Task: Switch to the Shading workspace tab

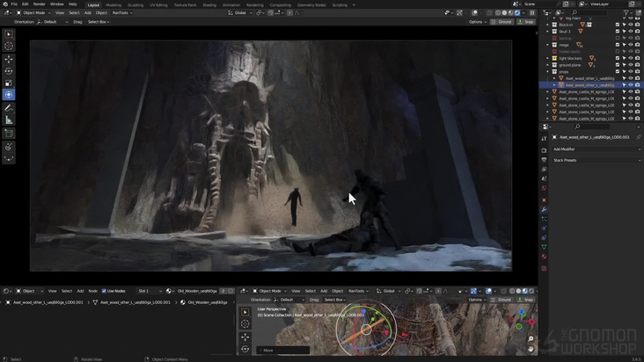Action: pyautogui.click(x=209, y=5)
